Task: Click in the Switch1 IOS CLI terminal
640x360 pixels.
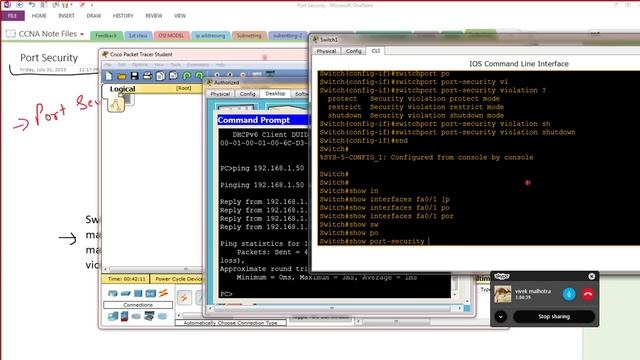Action: (x=478, y=158)
